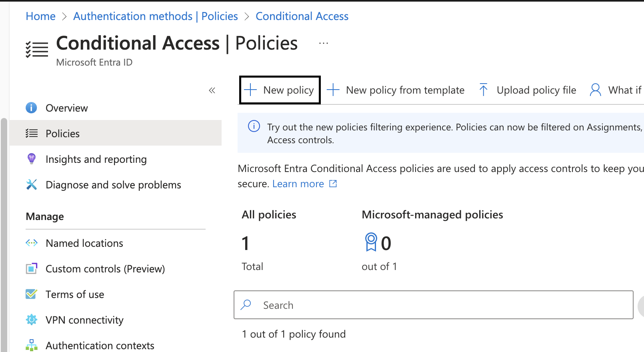Screen dimensions: 644x352
Task: Click the Learn more link
Action: click(298, 184)
